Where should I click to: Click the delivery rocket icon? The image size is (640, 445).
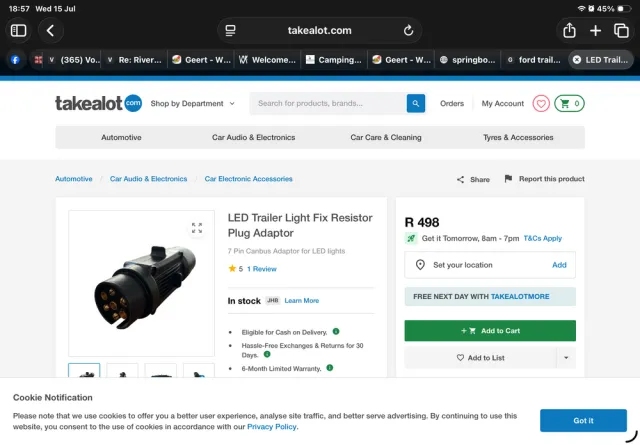click(x=411, y=238)
